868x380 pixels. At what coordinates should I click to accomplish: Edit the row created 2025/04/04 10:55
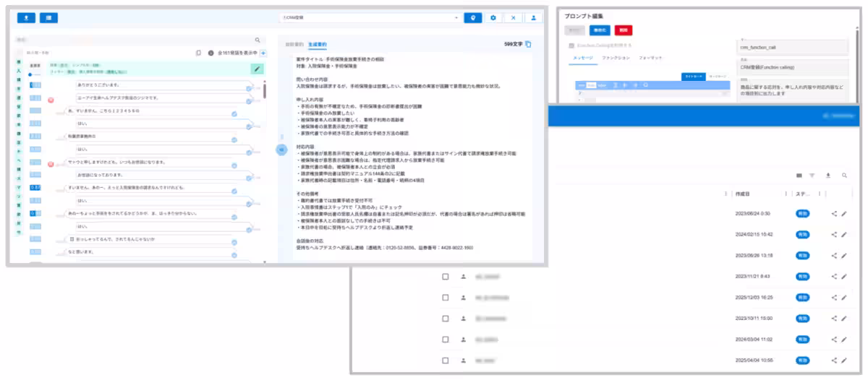[843, 360]
